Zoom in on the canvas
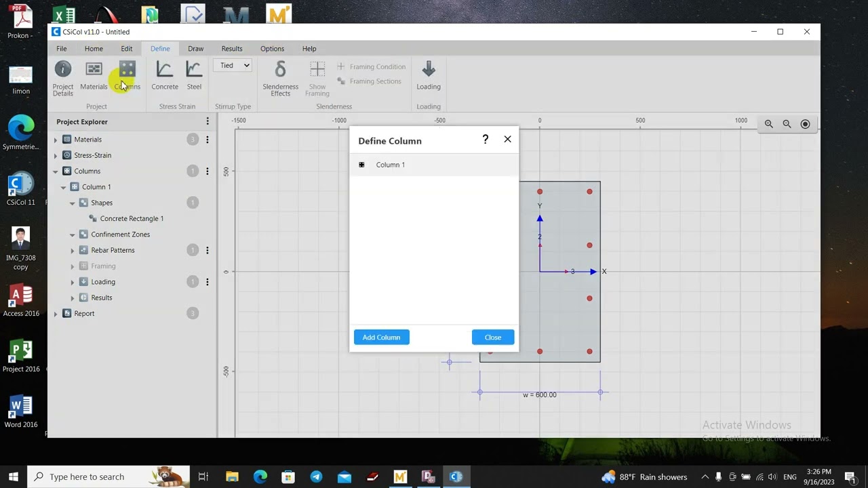 [769, 124]
